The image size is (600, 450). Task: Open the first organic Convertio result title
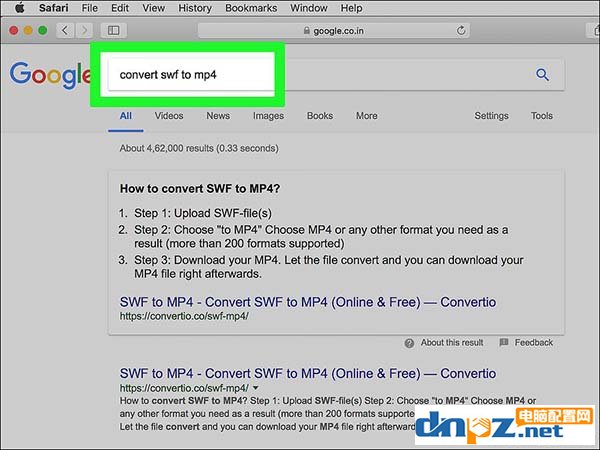point(308,373)
